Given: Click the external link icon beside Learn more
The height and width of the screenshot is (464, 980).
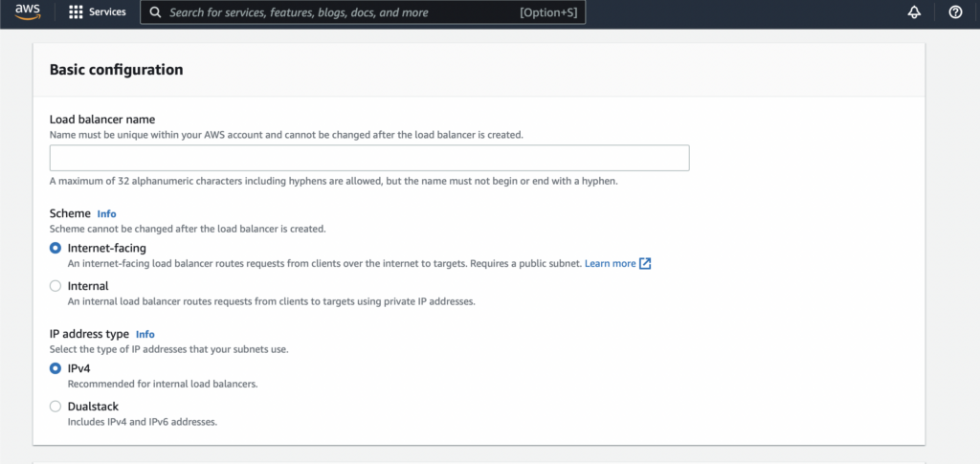Looking at the screenshot, I should (645, 263).
